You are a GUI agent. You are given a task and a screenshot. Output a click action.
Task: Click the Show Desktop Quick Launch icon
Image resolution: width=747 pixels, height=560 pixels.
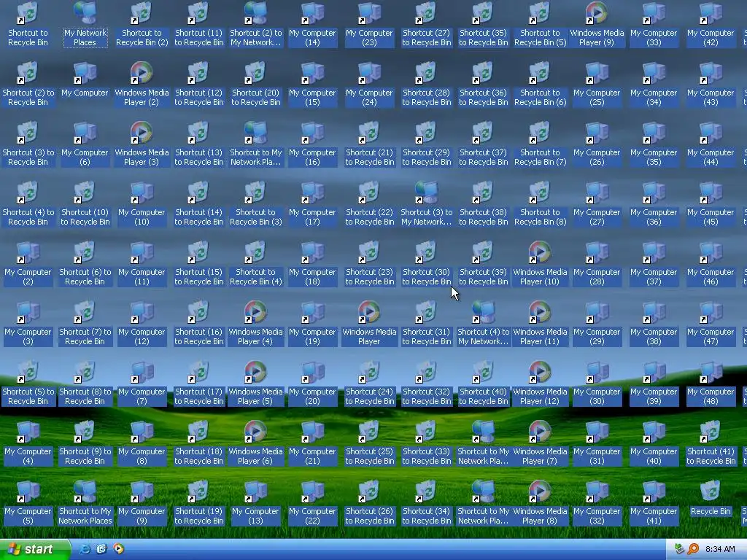pyautogui.click(x=101, y=549)
